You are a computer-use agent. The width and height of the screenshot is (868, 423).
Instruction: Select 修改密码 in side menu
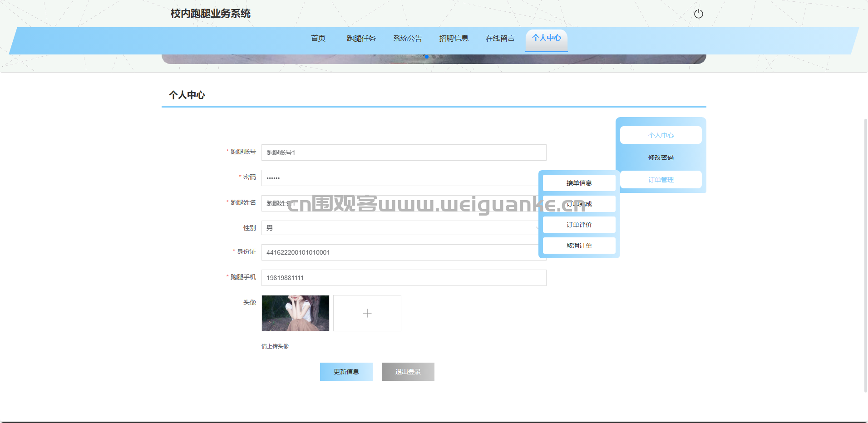pos(661,157)
